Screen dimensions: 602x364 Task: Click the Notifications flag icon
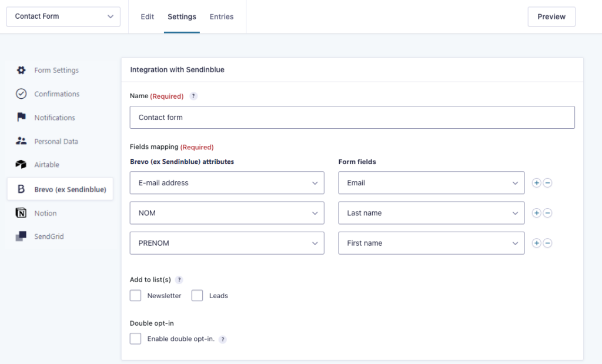click(x=21, y=117)
